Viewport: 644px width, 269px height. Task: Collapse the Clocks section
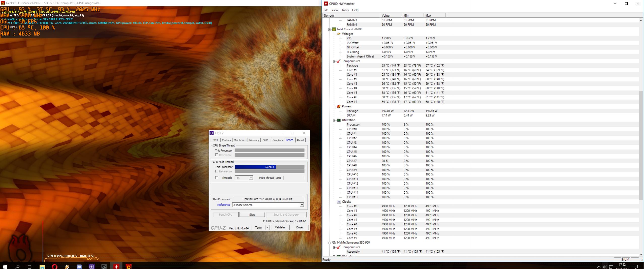coord(334,202)
